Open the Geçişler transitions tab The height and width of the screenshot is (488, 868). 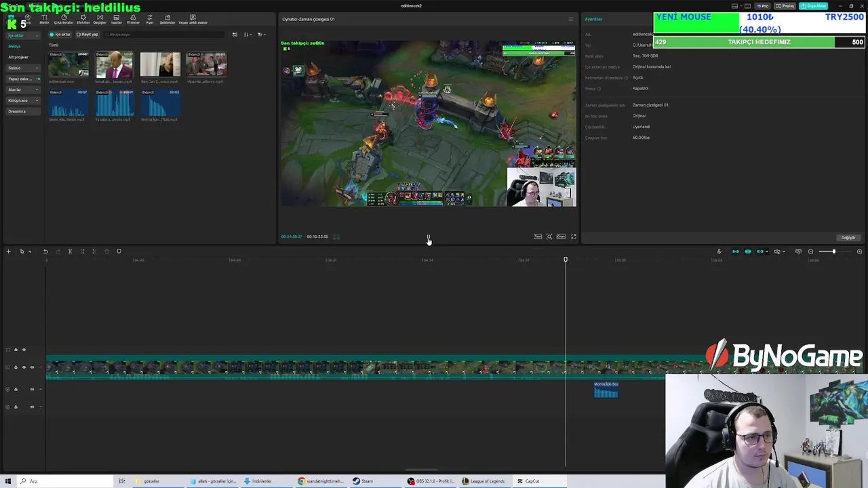tap(100, 19)
